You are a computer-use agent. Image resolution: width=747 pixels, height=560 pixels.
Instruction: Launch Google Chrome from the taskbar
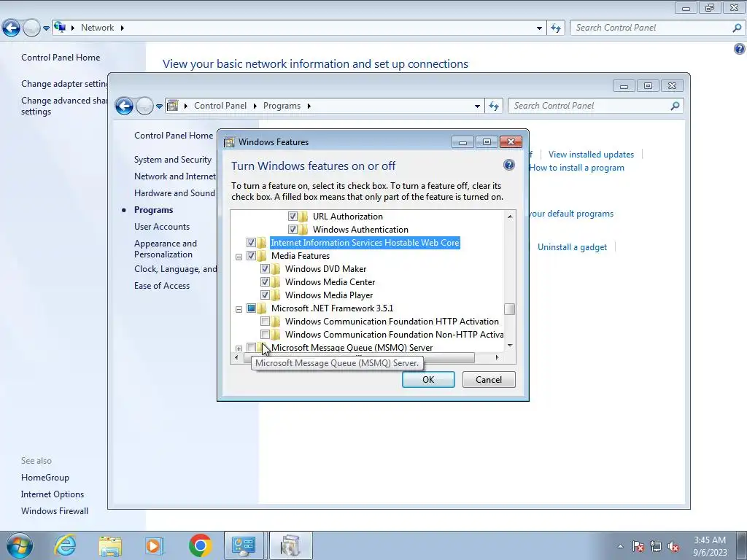click(x=200, y=545)
